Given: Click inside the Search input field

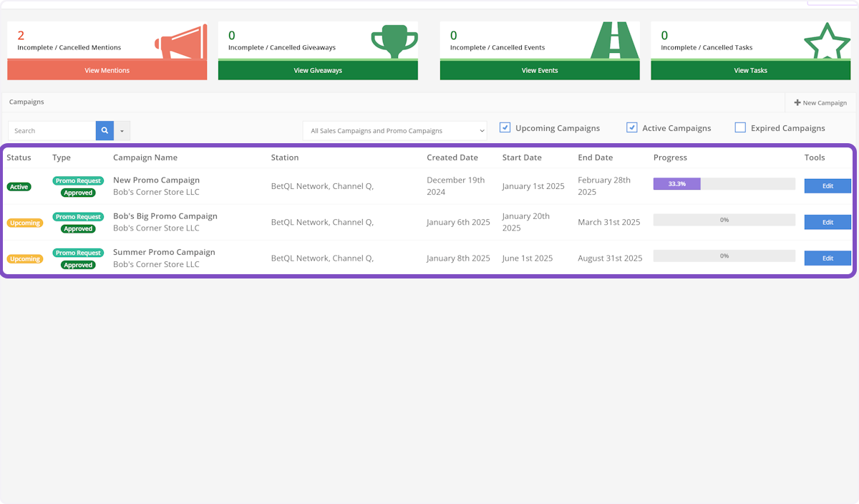Looking at the screenshot, I should click(x=52, y=131).
